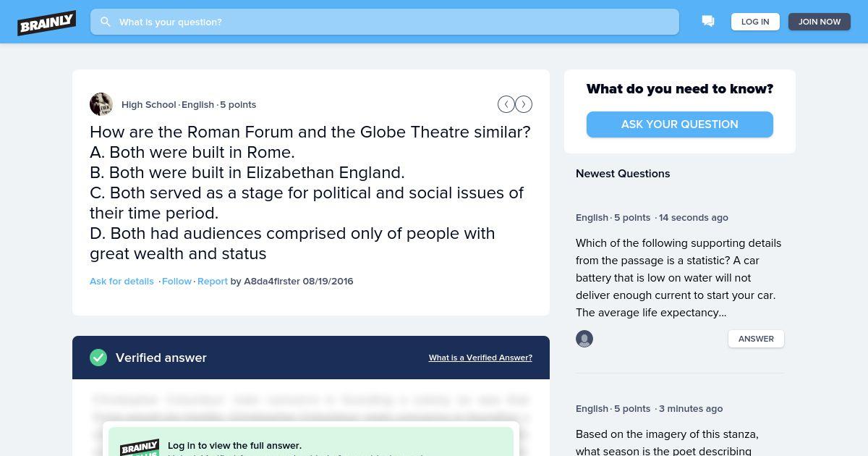Screen dimensions: 868x456
Task: Click the green verified checkmark icon
Action: click(98, 358)
